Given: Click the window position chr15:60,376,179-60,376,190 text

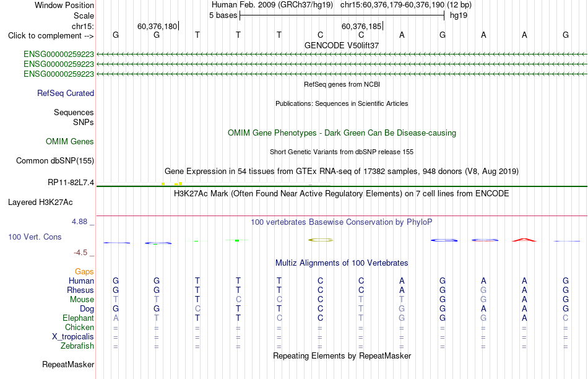Looking at the screenshot, I should click(392, 5).
